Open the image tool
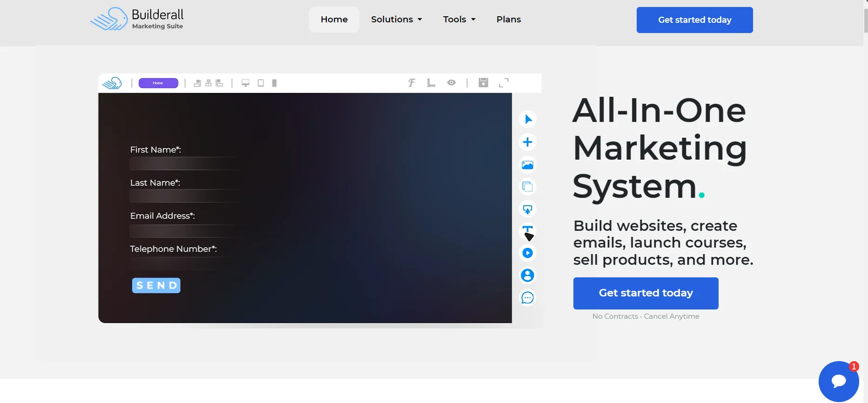 tap(528, 165)
